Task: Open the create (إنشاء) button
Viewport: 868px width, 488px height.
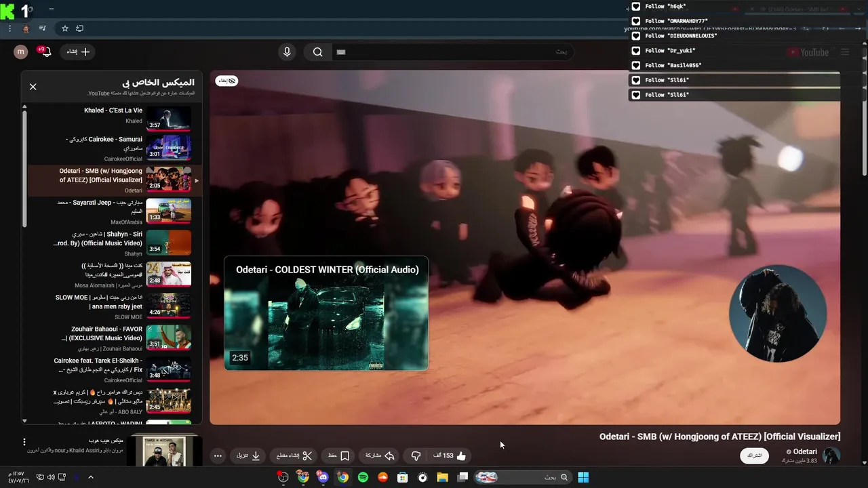Action: coord(78,52)
